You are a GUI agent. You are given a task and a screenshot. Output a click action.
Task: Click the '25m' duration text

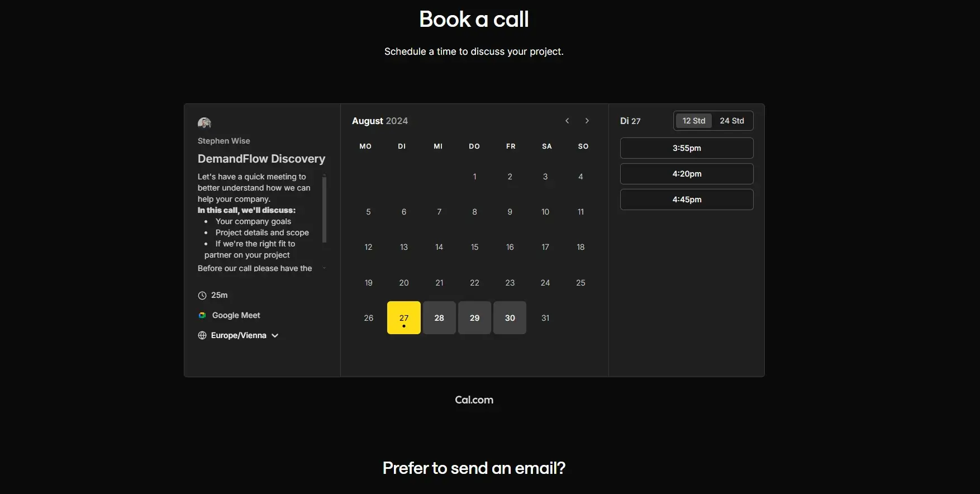[x=219, y=295]
